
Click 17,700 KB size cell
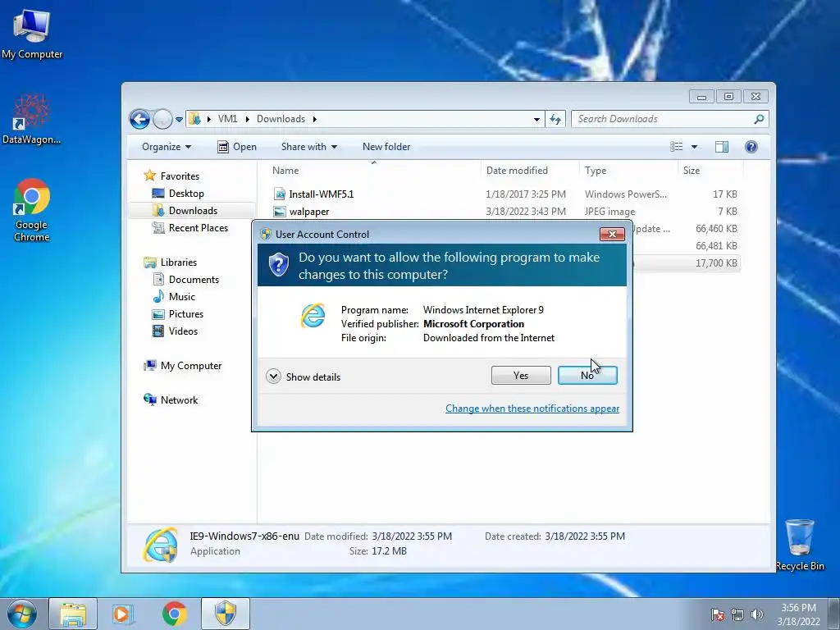(716, 263)
